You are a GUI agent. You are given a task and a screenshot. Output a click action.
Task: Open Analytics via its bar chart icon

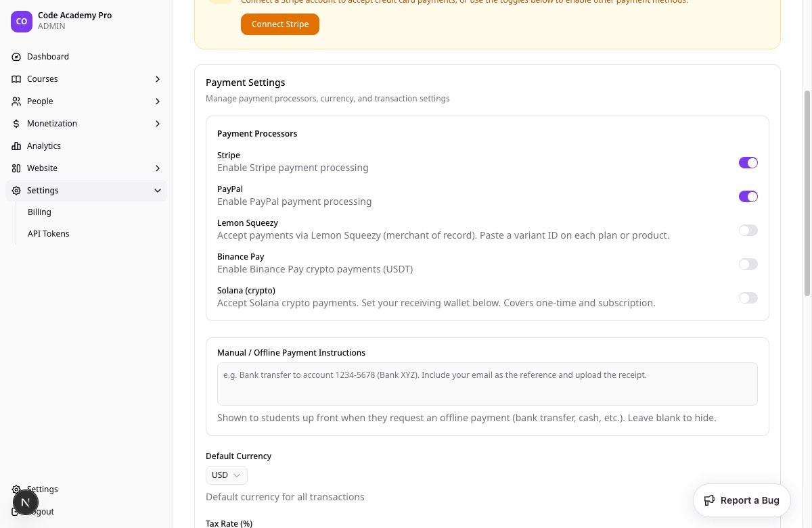(16, 146)
